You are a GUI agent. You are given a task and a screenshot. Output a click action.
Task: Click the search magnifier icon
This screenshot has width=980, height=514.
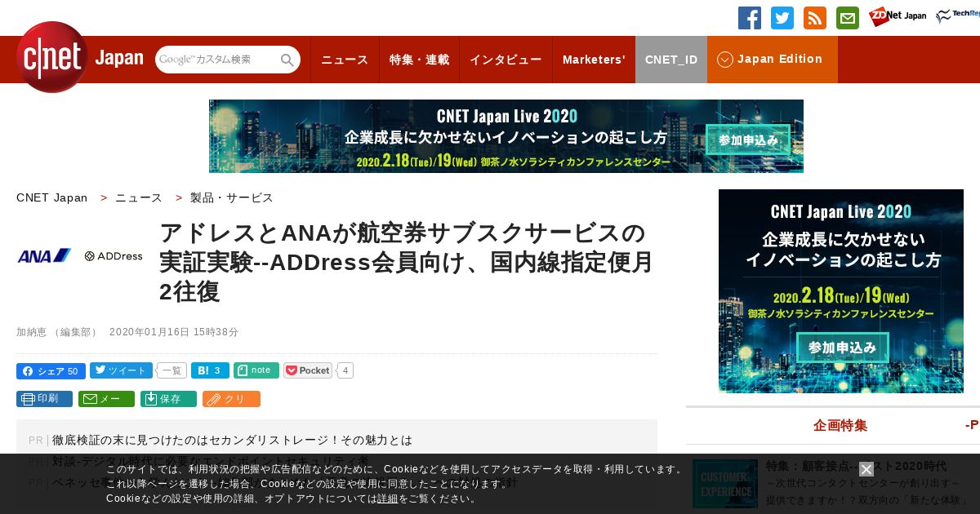pos(287,60)
